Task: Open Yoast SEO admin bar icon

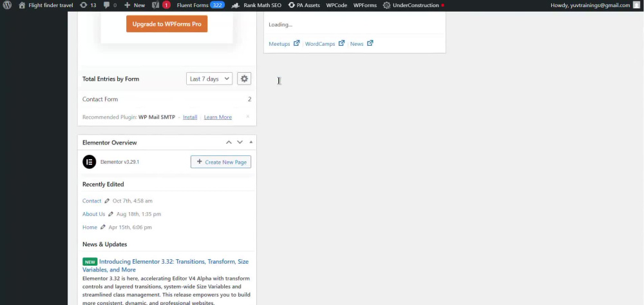Action: 156,5
